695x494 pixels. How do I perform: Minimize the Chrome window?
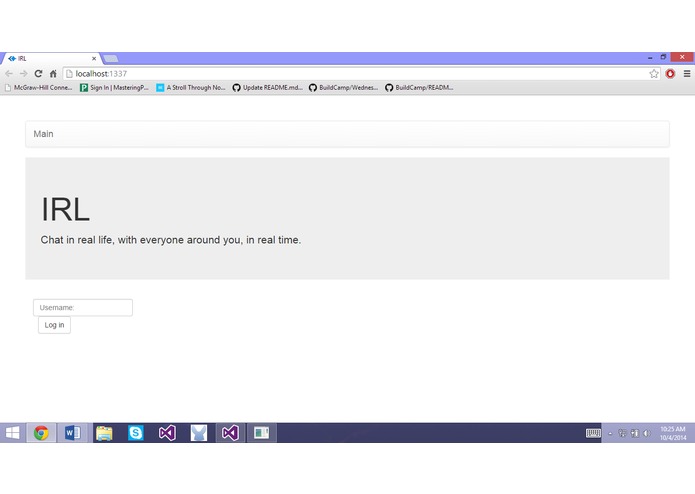pyautogui.click(x=650, y=58)
